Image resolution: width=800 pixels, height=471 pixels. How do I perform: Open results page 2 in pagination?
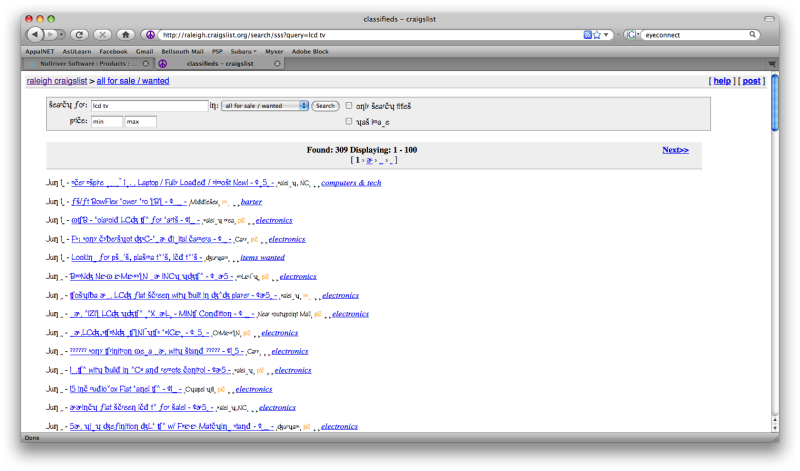point(369,160)
